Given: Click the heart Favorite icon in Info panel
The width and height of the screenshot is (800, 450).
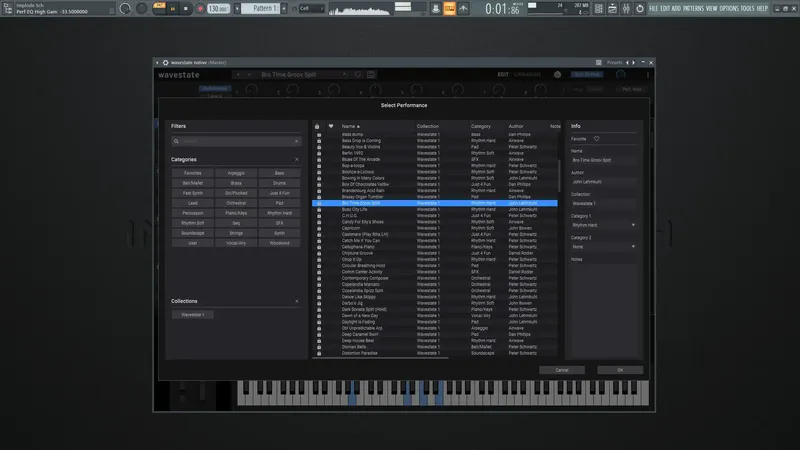Looking at the screenshot, I should [x=597, y=139].
